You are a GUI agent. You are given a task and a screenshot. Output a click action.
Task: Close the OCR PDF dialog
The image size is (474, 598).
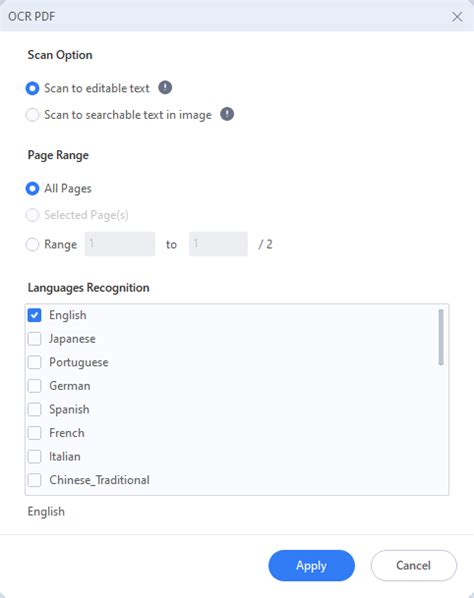coord(457,17)
